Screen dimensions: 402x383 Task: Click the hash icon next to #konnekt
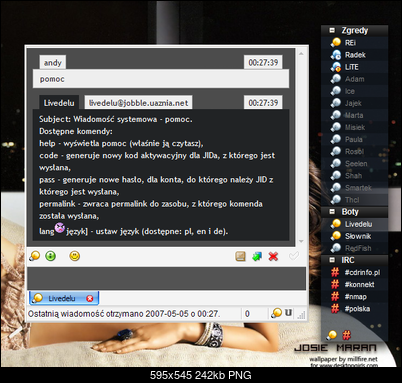335,284
